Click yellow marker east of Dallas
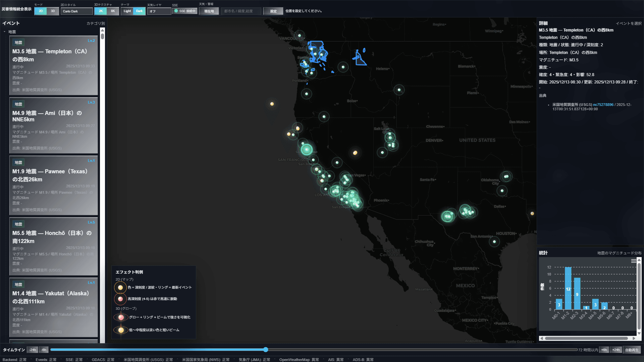The width and height of the screenshot is (644, 362). coord(532,214)
